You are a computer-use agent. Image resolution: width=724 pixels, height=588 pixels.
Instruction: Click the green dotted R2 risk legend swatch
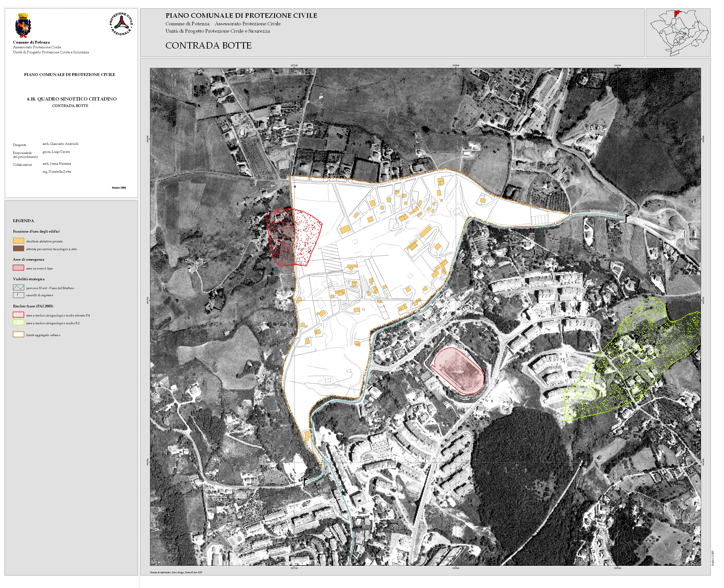(18, 323)
